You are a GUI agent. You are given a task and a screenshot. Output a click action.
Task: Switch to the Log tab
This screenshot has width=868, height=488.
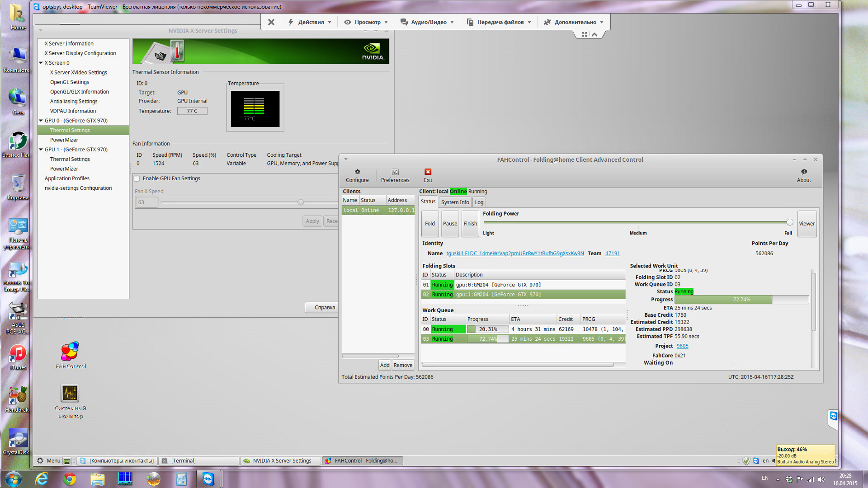tap(479, 202)
